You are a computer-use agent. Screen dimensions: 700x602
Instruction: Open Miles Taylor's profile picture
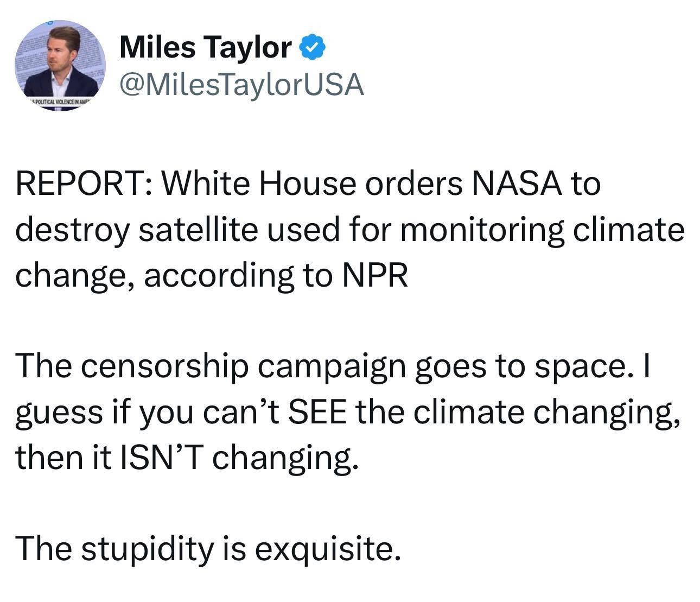[x=60, y=65]
